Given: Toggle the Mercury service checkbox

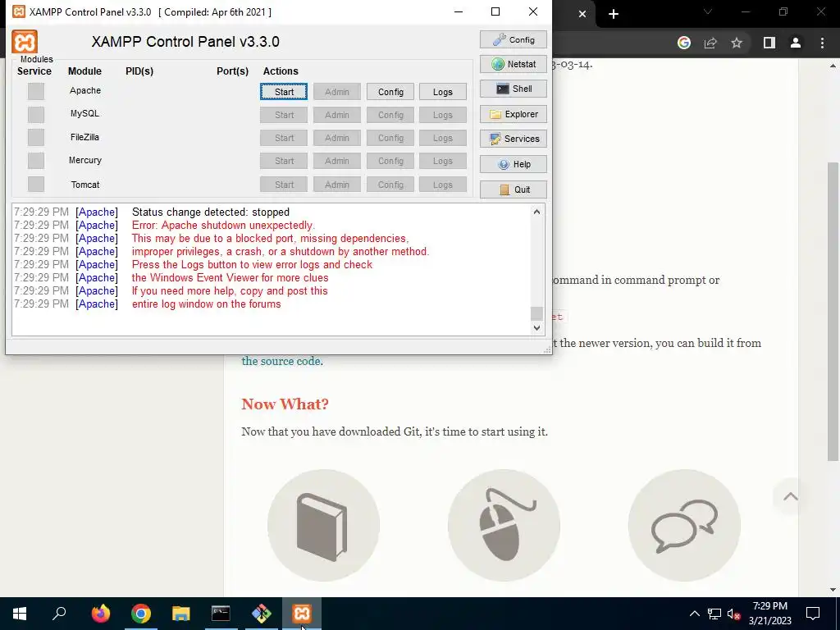Looking at the screenshot, I should (x=36, y=161).
